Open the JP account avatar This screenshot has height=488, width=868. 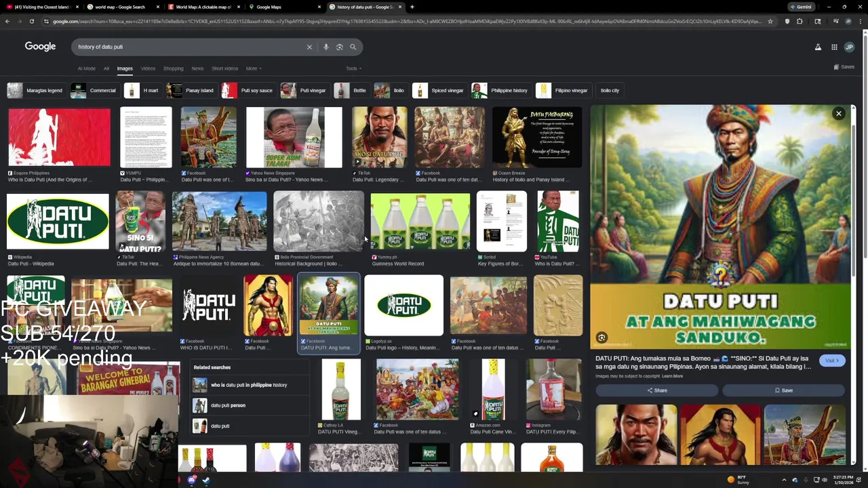click(849, 47)
